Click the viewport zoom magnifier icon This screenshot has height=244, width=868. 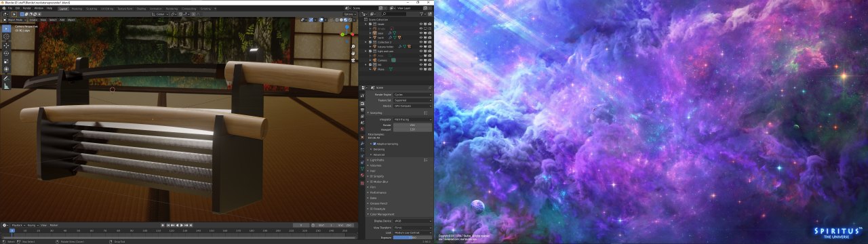[x=353, y=47]
